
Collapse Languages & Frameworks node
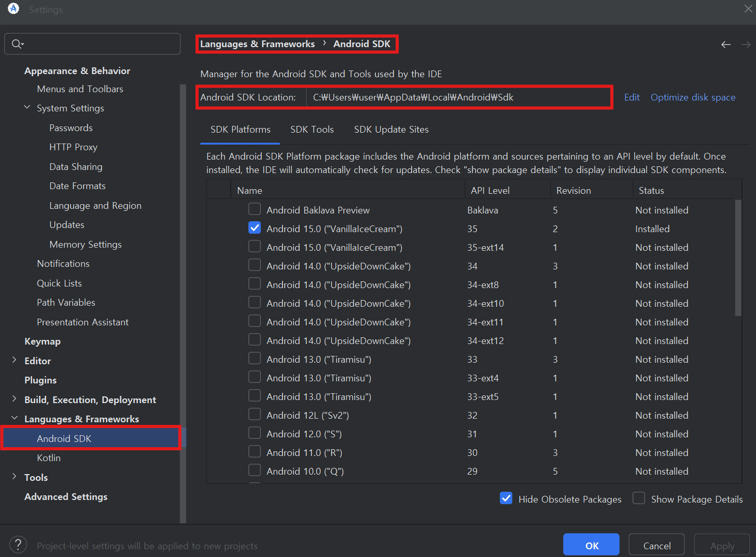tap(15, 418)
